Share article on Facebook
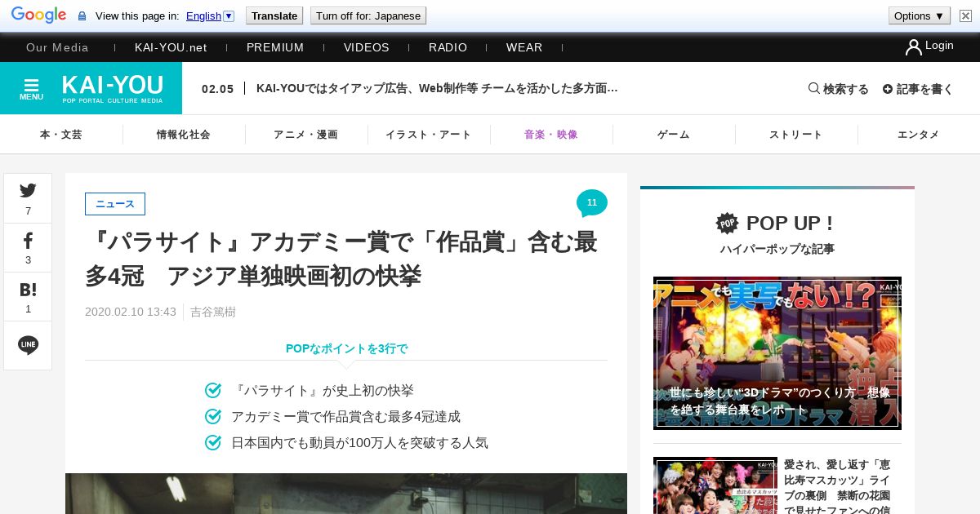The image size is (980, 514). pyautogui.click(x=28, y=240)
